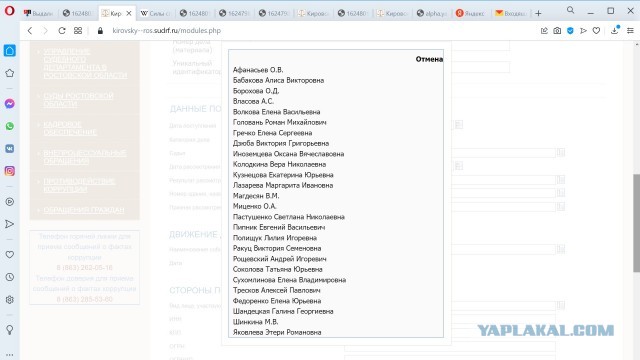This screenshot has height=360, width=640.
Task: Switch to the Входящие mail tab
Action: [x=510, y=13]
